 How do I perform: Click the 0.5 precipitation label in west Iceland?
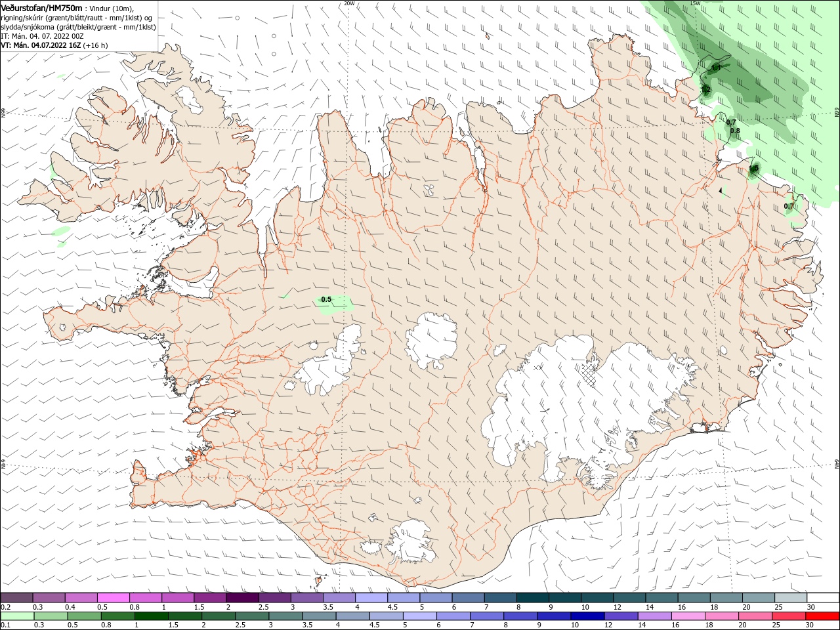(x=326, y=299)
